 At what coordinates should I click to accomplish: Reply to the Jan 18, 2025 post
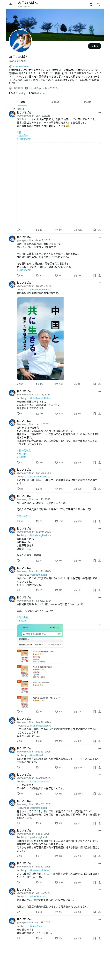pos(18,414)
